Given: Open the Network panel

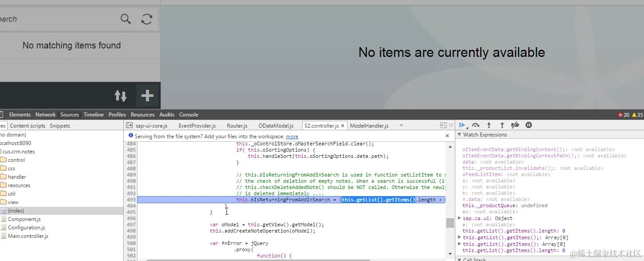Looking at the screenshot, I should point(45,115).
